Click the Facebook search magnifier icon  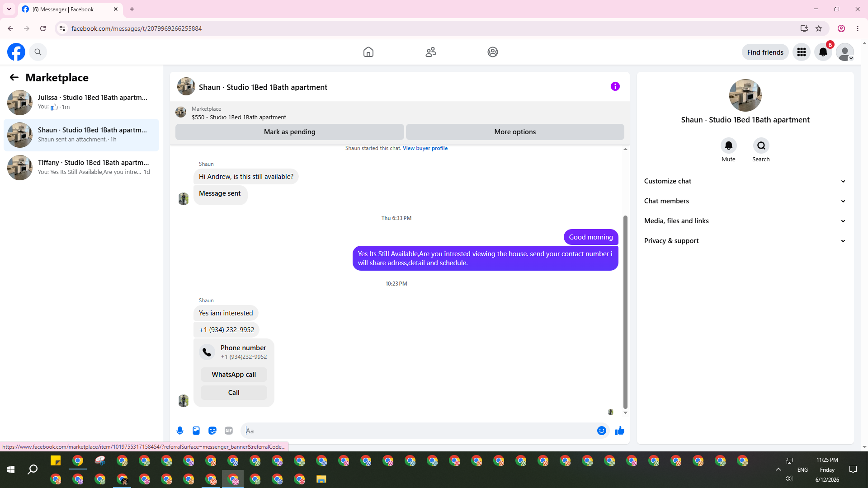point(38,52)
